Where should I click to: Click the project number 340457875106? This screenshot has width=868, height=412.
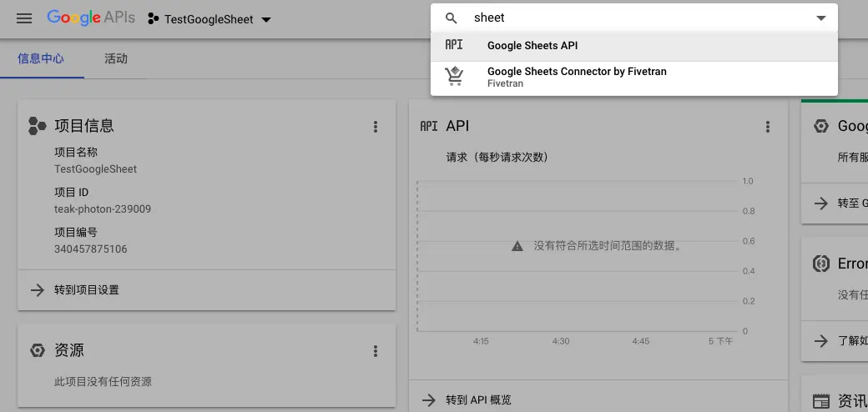tap(91, 249)
